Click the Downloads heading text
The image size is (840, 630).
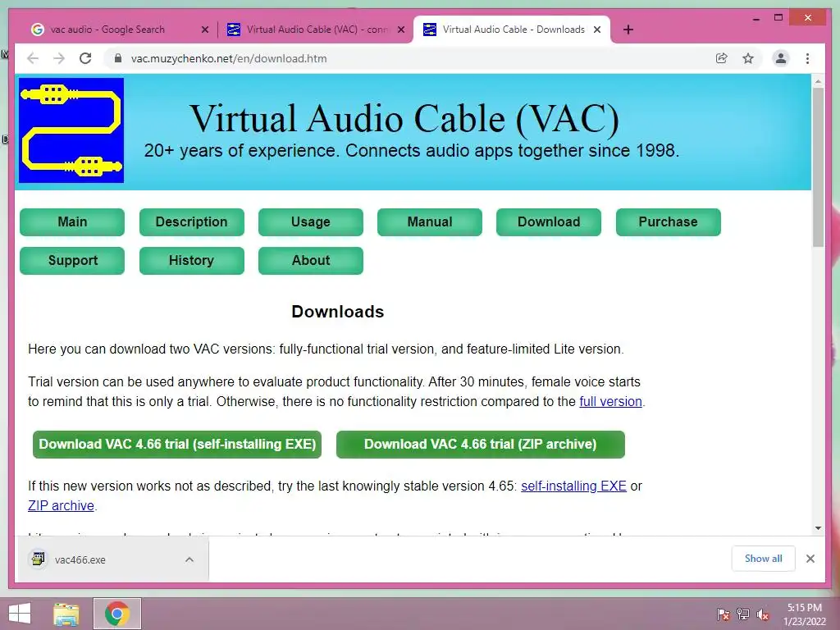[x=337, y=312]
